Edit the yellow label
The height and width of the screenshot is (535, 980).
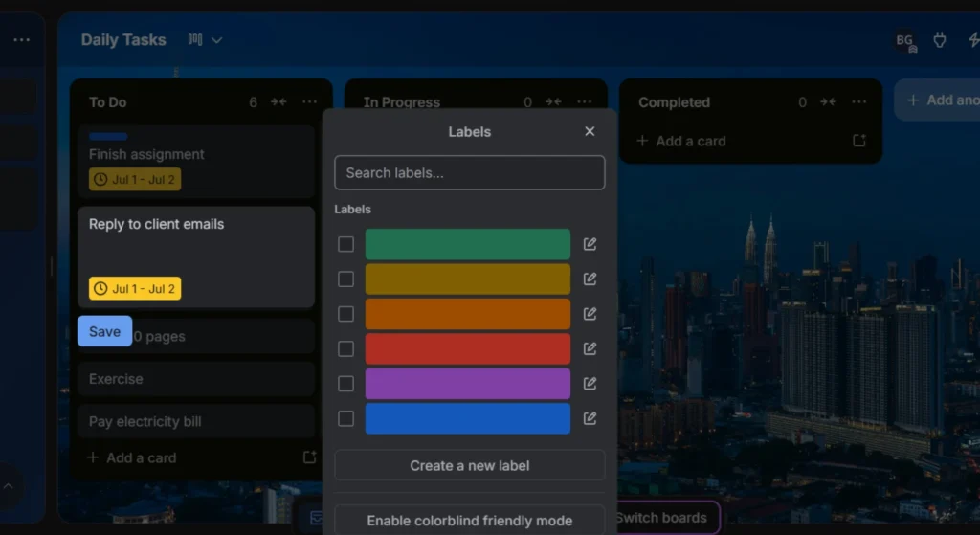pos(590,279)
